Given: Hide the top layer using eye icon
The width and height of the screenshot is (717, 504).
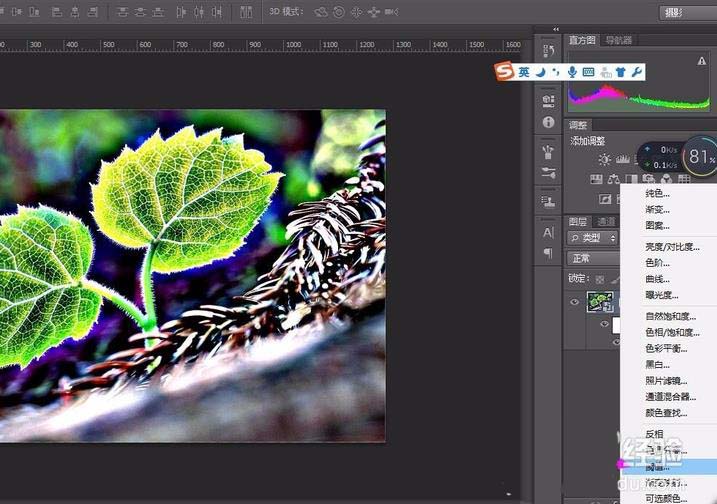Looking at the screenshot, I should click(x=574, y=301).
